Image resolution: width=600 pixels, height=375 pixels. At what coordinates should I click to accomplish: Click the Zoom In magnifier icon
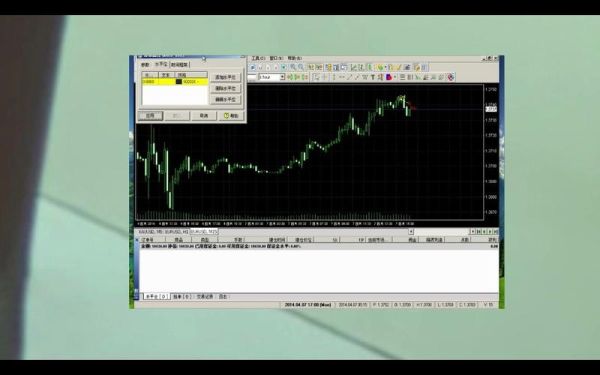pos(293,67)
